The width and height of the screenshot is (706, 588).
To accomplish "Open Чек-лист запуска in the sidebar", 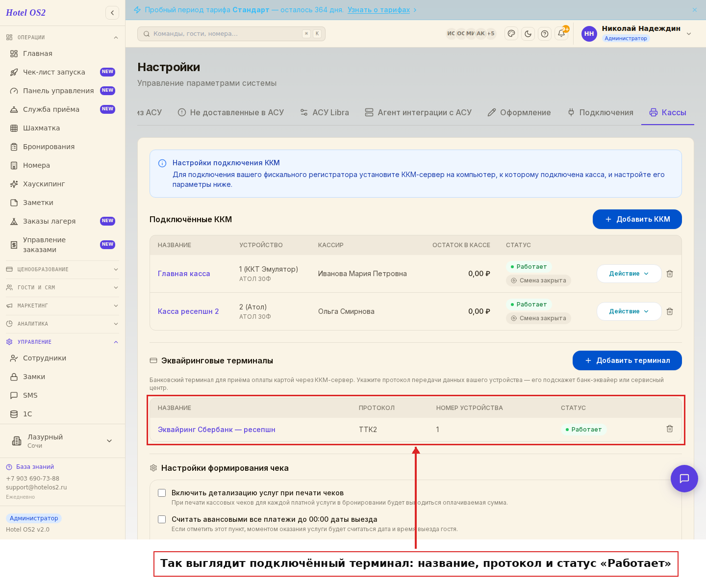I will 63,72.
